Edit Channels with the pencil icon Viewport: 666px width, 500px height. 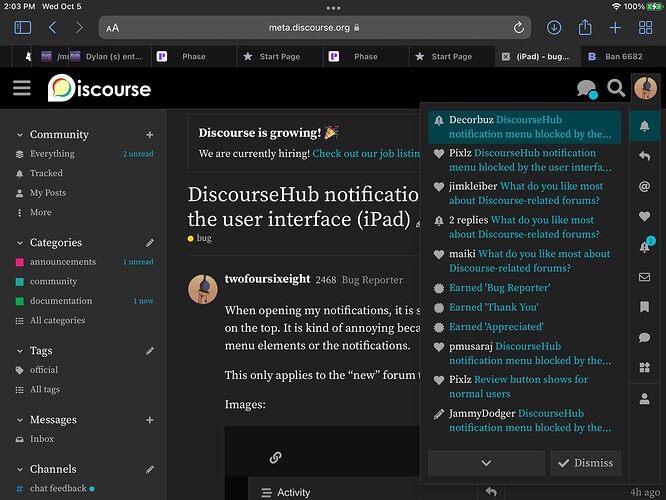pyautogui.click(x=150, y=469)
